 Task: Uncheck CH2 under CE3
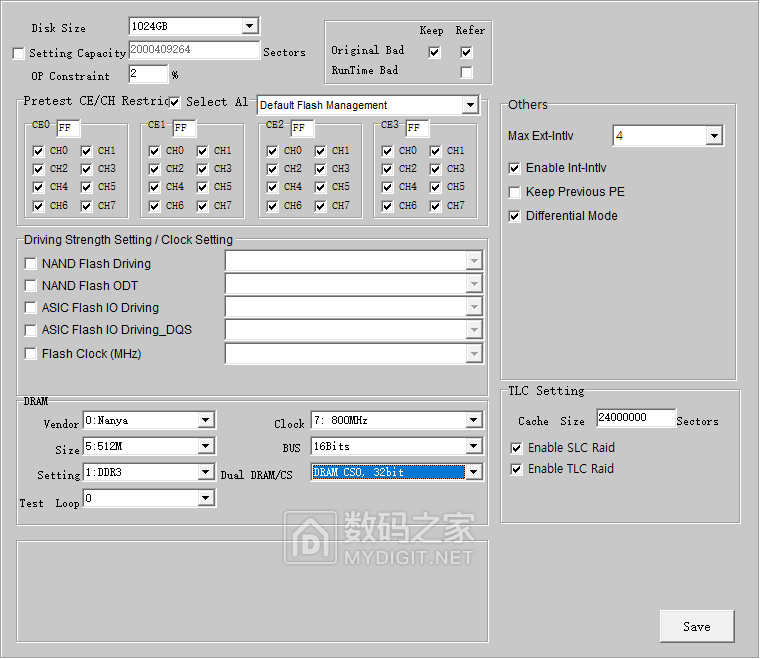coord(387,169)
